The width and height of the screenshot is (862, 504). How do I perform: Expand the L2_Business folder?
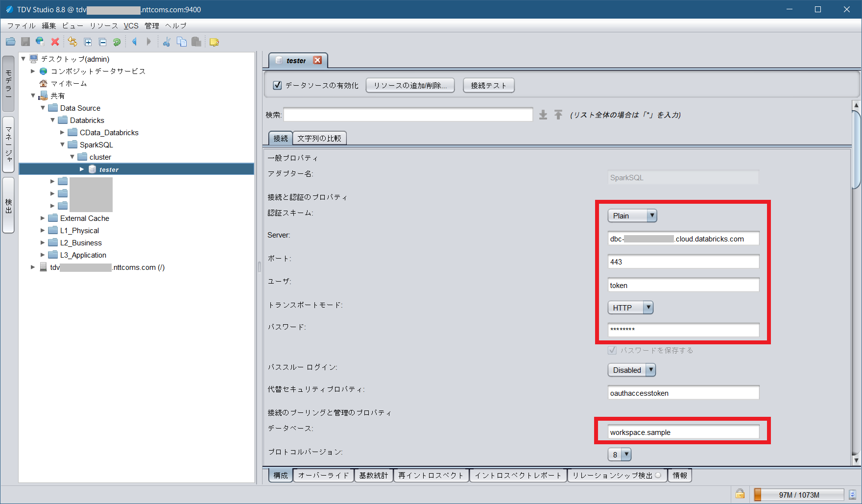click(43, 242)
